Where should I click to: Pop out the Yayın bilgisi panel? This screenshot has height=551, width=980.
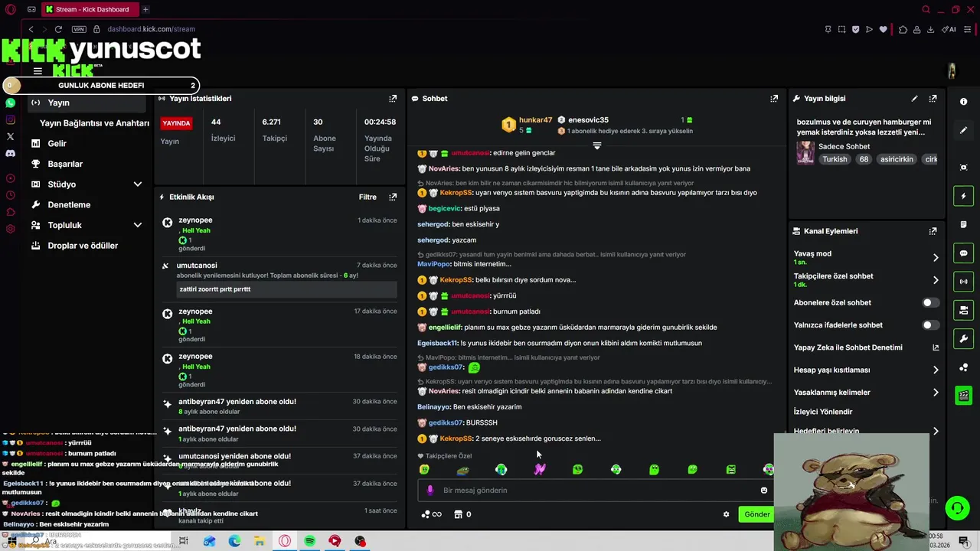933,99
